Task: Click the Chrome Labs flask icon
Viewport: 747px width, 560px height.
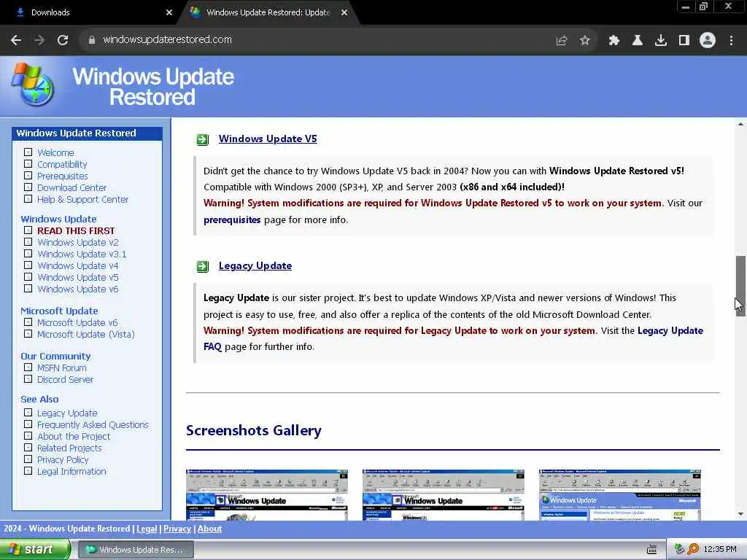Action: (638, 41)
